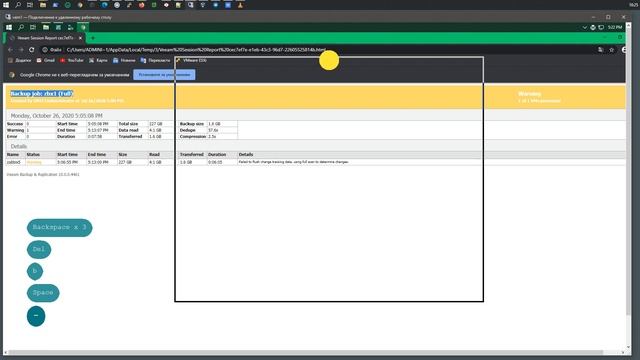The height and width of the screenshot is (360, 640).
Task: Click the Dedupe 57.6x value
Action: click(x=213, y=130)
